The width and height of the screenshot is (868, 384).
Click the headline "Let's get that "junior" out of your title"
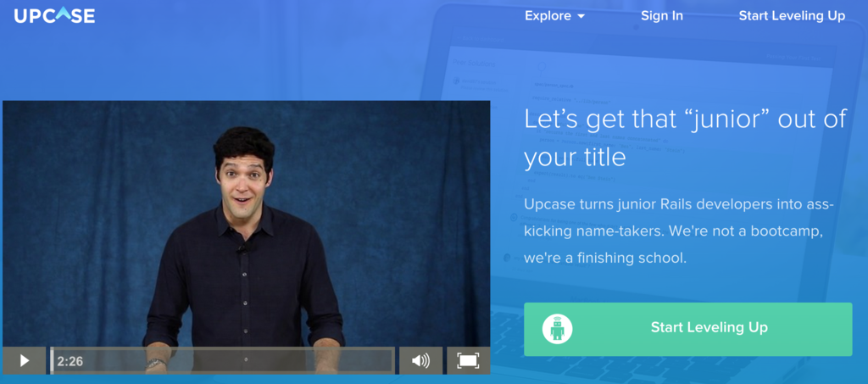pos(685,138)
